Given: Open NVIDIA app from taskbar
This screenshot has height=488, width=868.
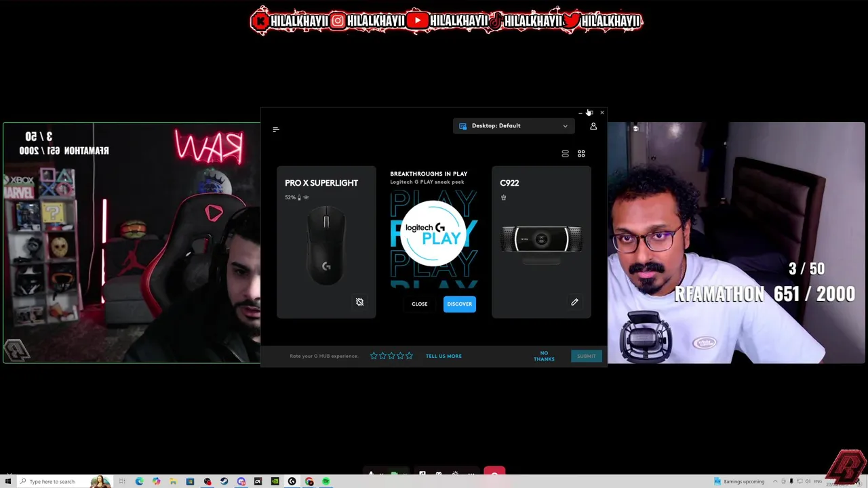Looking at the screenshot, I should tap(275, 481).
